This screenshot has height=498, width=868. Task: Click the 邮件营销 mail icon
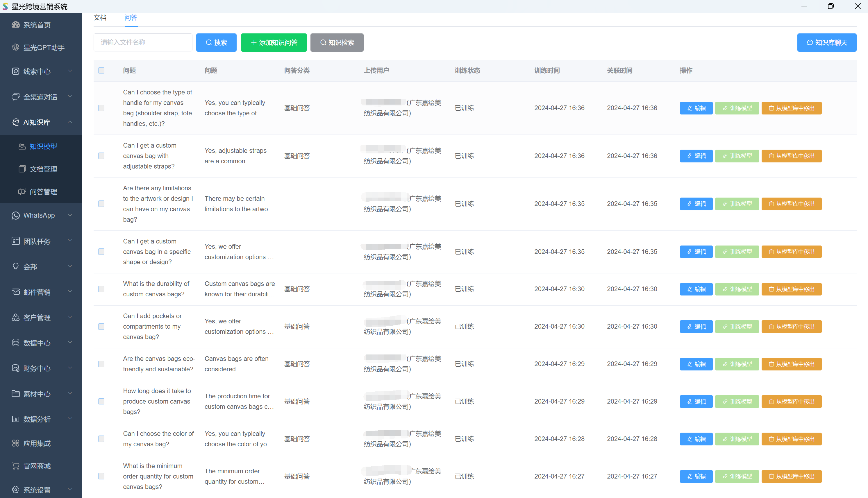15,292
